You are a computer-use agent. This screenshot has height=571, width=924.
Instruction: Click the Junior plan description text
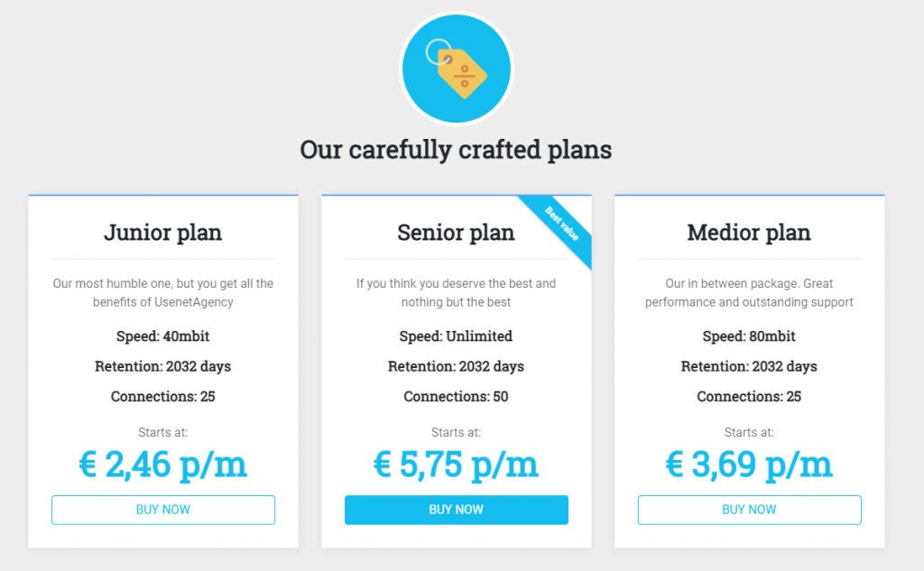click(x=162, y=293)
